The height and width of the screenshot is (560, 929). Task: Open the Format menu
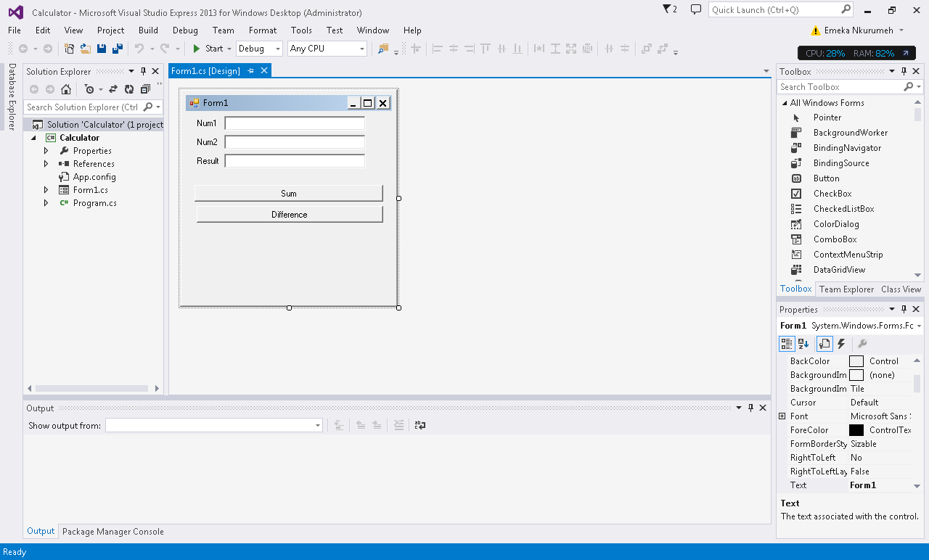tap(263, 30)
